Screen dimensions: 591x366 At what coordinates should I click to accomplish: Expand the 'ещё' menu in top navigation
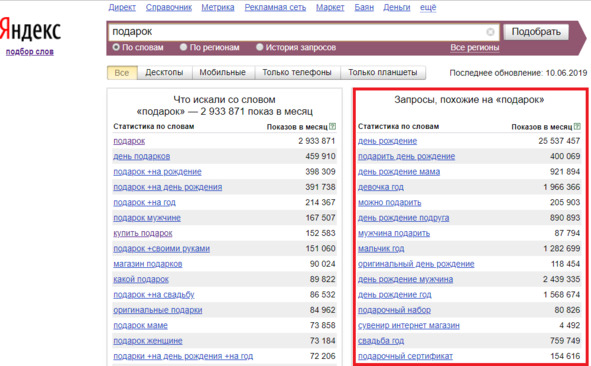click(x=428, y=7)
